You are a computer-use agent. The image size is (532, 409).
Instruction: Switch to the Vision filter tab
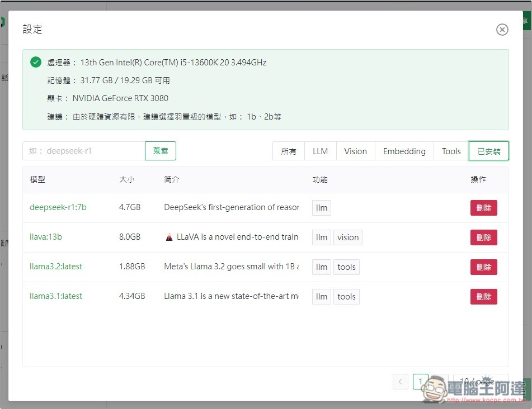355,151
